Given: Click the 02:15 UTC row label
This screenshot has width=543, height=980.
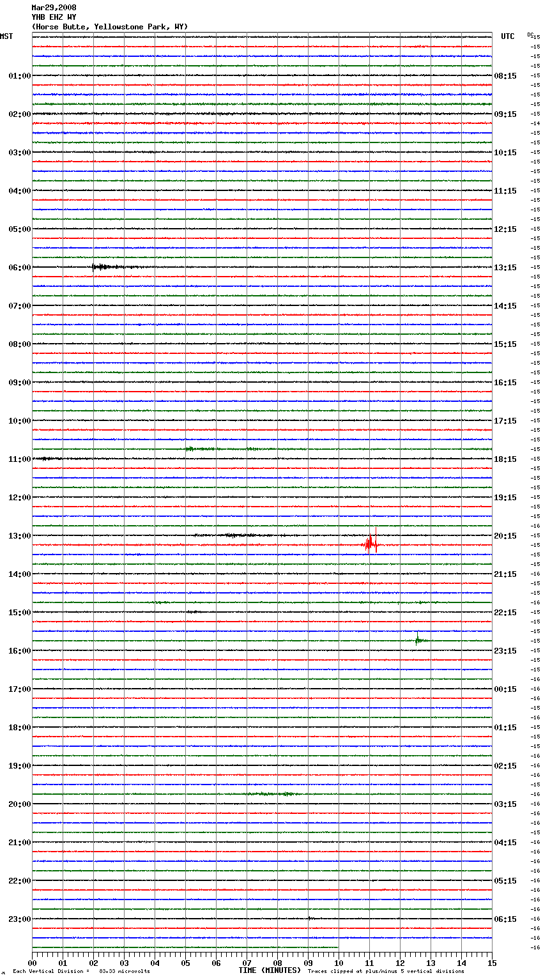Looking at the screenshot, I should 505,766.
